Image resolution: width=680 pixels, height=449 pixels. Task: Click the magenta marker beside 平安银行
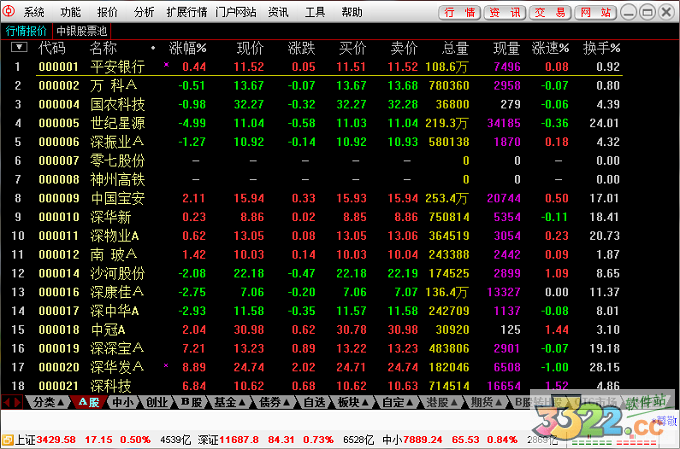coord(166,65)
